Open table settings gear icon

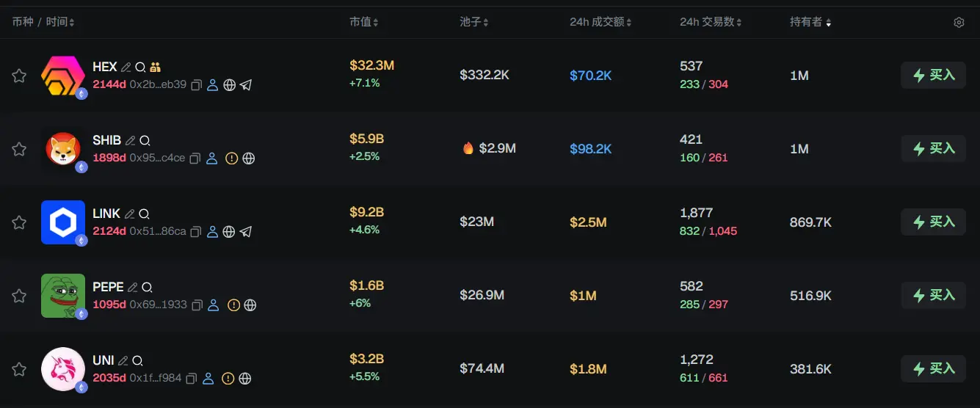959,23
